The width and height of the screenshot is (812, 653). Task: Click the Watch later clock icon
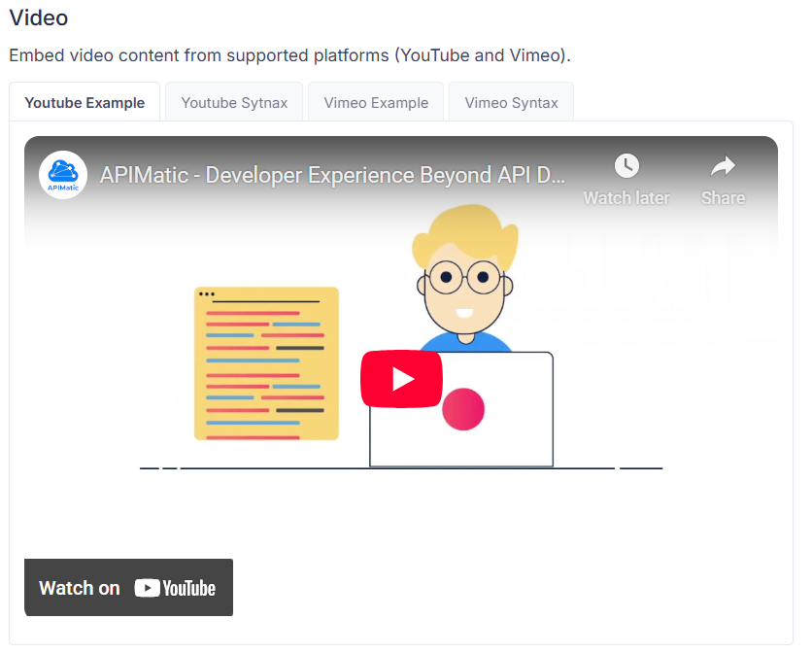[626, 166]
